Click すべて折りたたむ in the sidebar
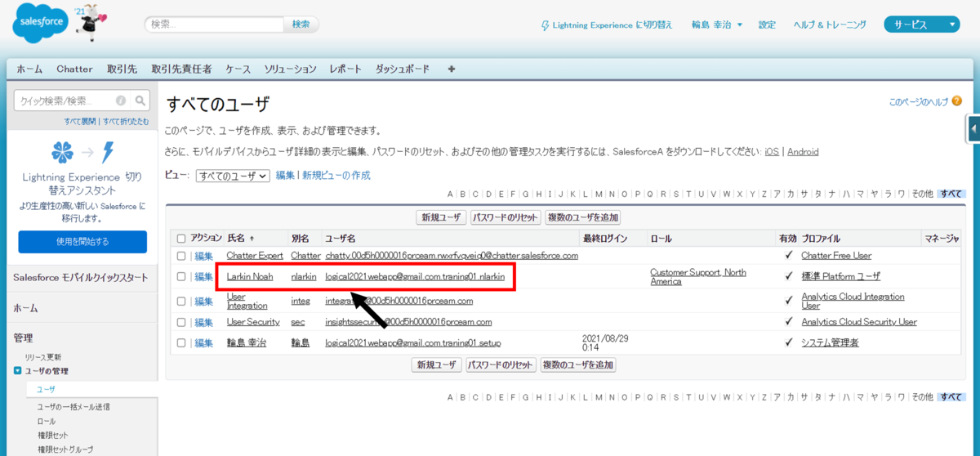 pos(126,121)
